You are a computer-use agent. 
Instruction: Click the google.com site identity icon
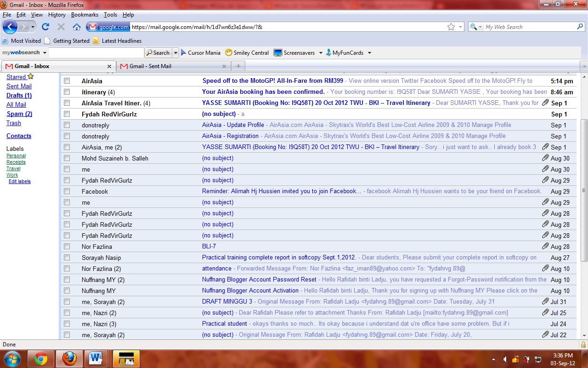pyautogui.click(x=108, y=27)
